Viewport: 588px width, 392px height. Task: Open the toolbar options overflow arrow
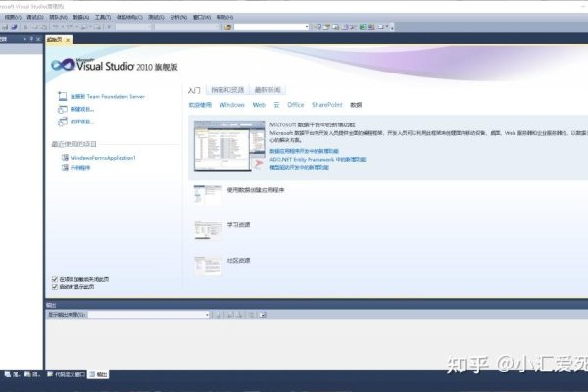[392, 27]
